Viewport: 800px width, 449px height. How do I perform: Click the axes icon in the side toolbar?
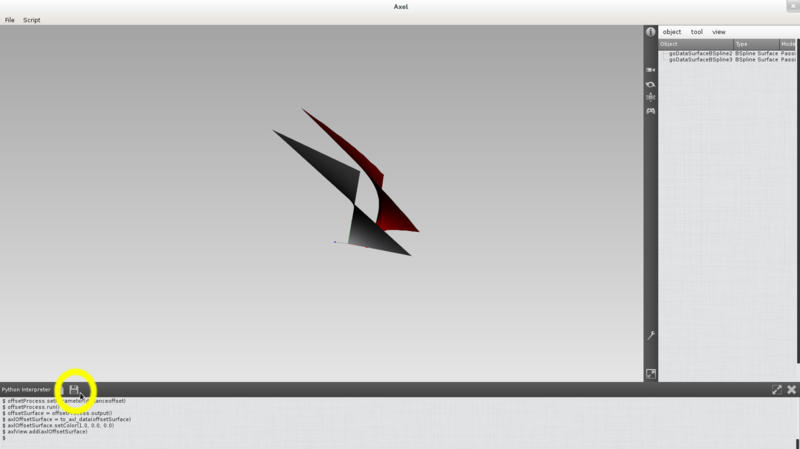(650, 97)
